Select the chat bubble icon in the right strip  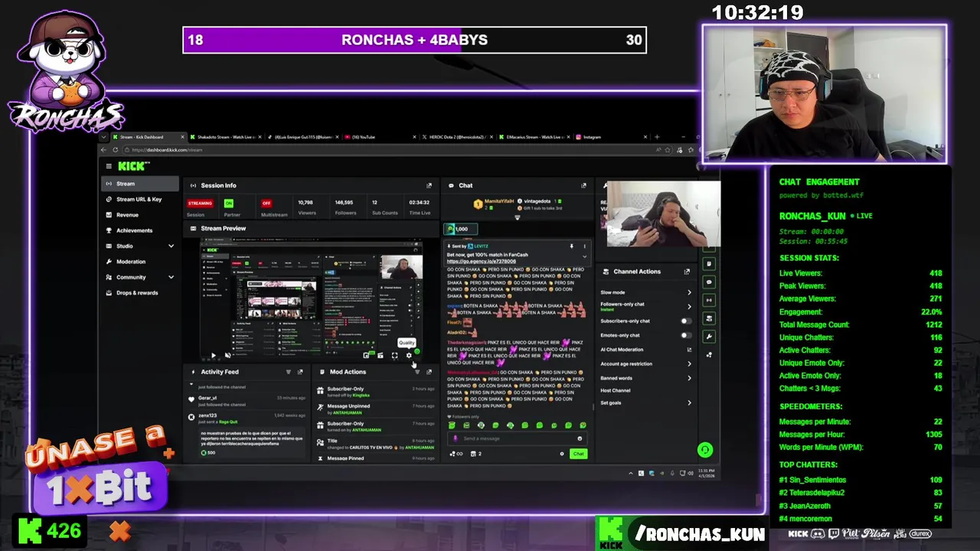point(709,282)
